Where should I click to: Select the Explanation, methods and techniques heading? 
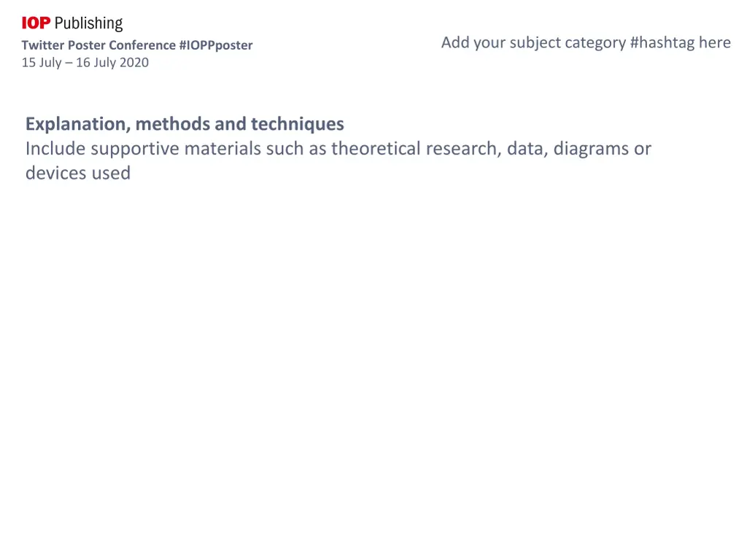185,124
